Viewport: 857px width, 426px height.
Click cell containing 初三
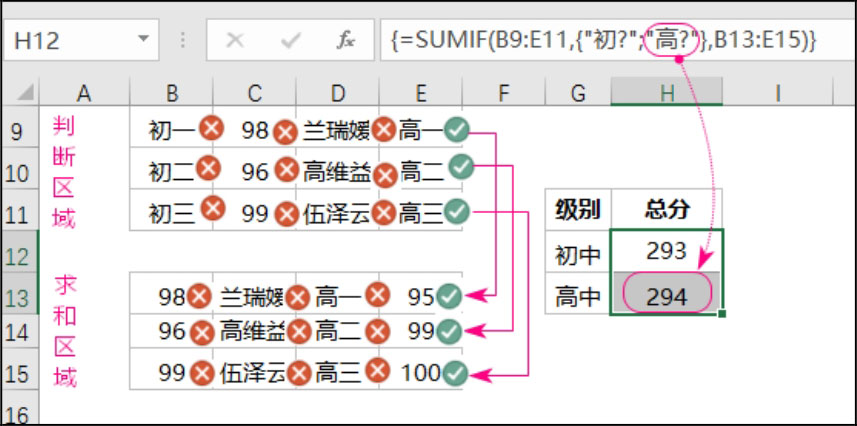pos(172,209)
